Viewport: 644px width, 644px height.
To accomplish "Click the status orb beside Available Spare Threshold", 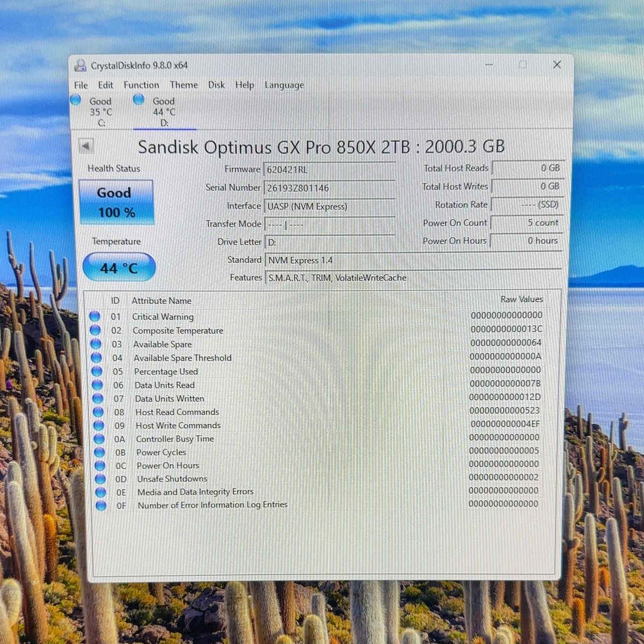I will 97,357.
